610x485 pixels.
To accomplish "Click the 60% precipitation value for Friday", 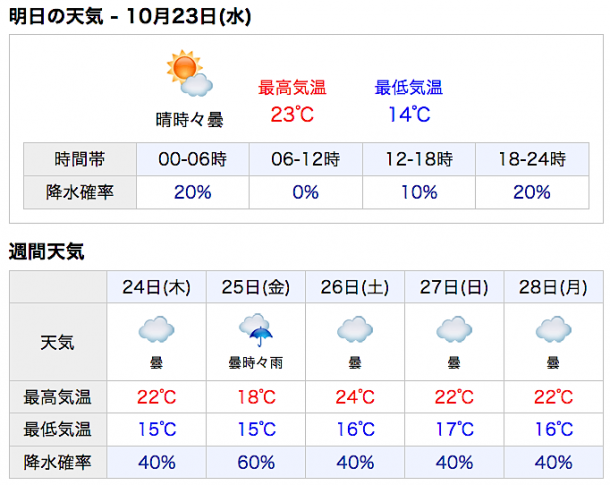I will 256,462.
